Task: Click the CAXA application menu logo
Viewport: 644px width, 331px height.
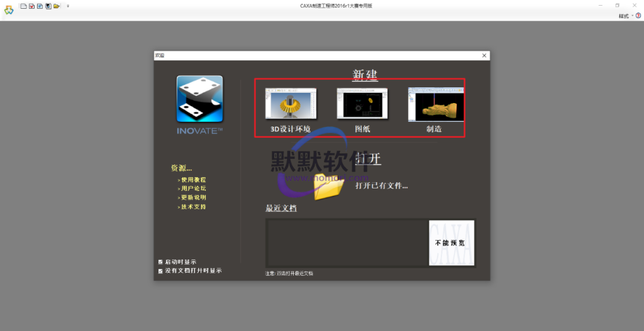Action: click(8, 10)
